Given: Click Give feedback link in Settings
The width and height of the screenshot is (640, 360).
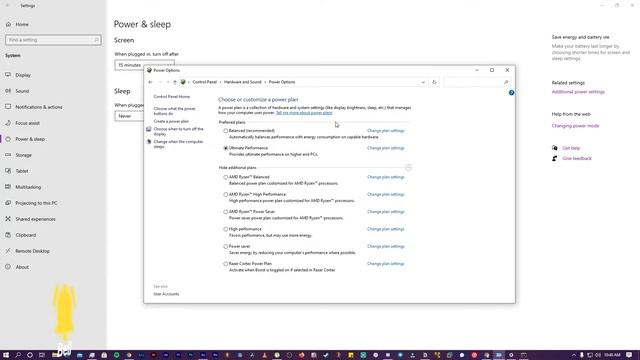Looking at the screenshot, I should 577,158.
